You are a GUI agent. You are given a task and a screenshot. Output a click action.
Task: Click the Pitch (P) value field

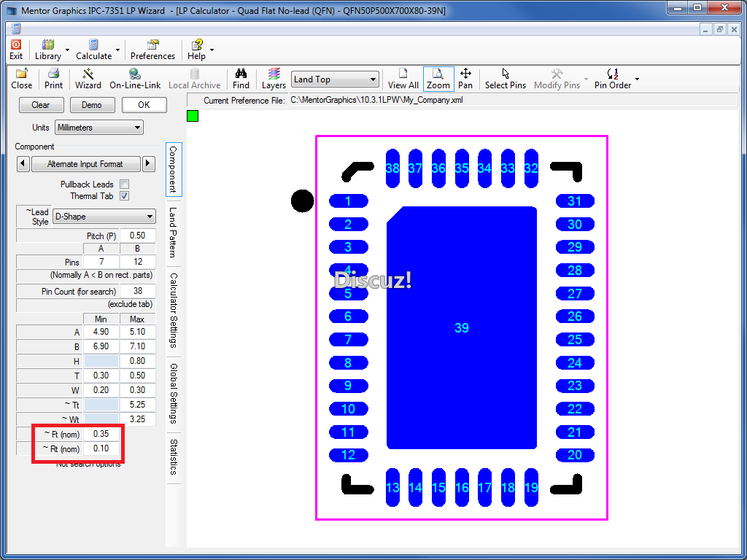pyautogui.click(x=137, y=236)
